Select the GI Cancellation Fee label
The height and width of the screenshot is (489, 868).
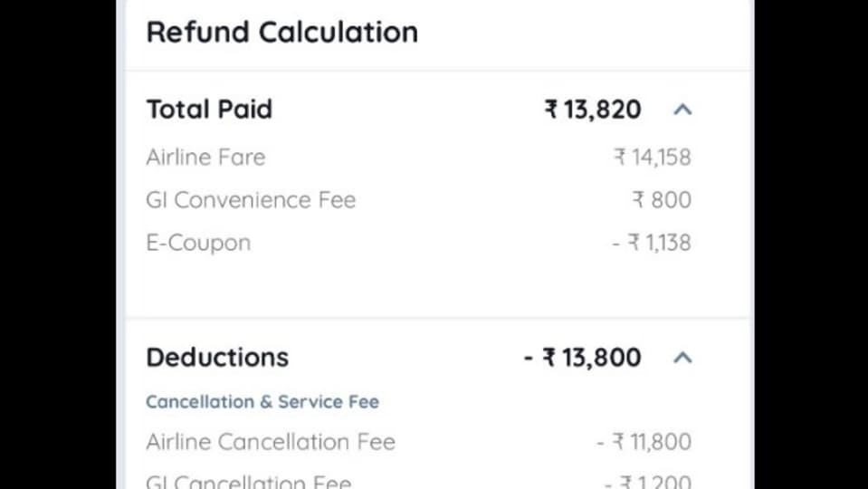pyautogui.click(x=249, y=481)
